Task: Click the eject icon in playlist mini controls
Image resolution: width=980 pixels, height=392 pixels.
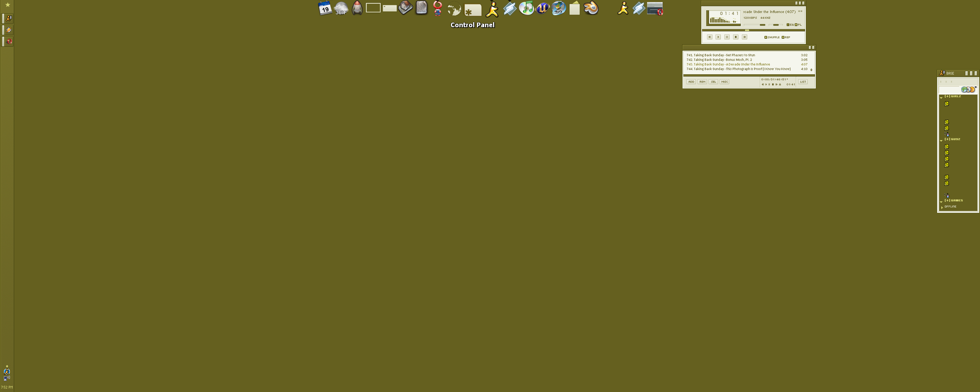Action: pyautogui.click(x=780, y=85)
